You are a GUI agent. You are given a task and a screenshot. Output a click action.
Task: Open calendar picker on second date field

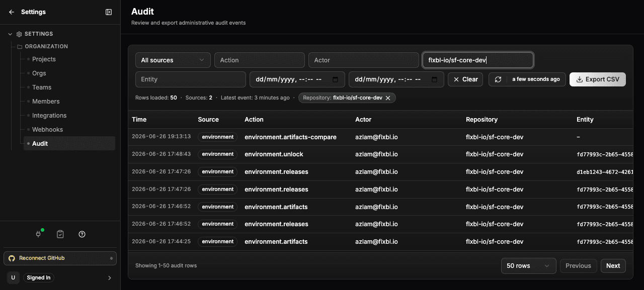[x=435, y=79]
